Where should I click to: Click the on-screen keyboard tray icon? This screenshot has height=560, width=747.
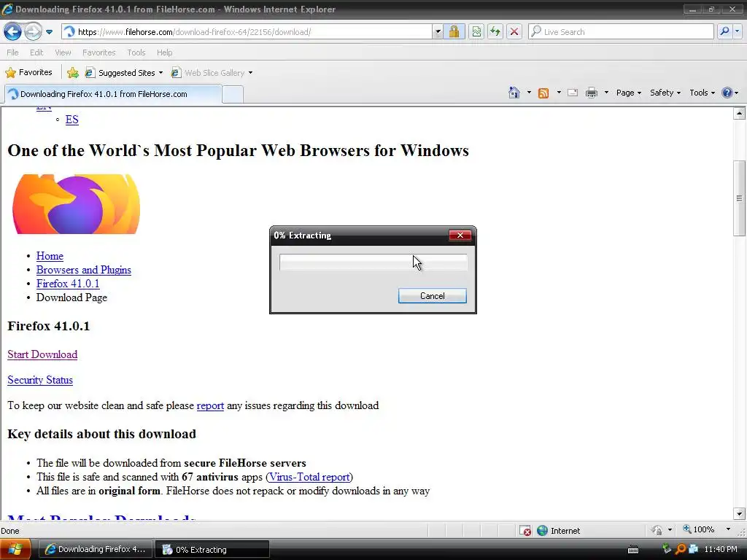point(633,550)
